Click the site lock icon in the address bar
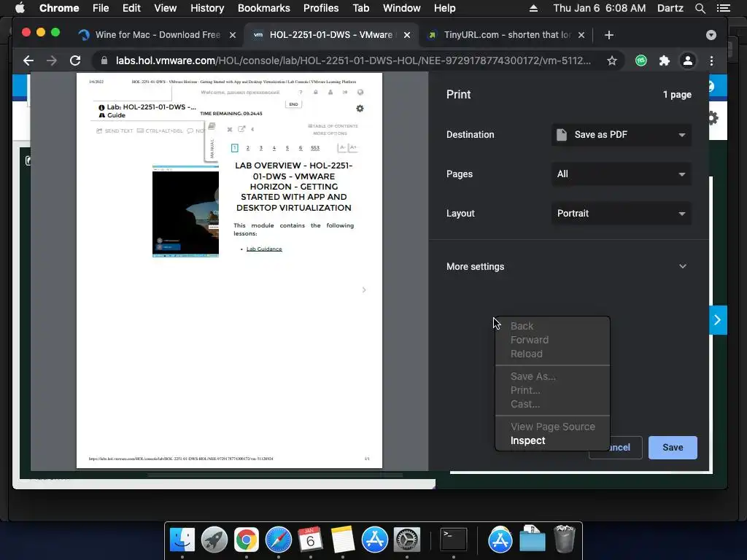Viewport: 747px width, 560px height. [x=104, y=61]
